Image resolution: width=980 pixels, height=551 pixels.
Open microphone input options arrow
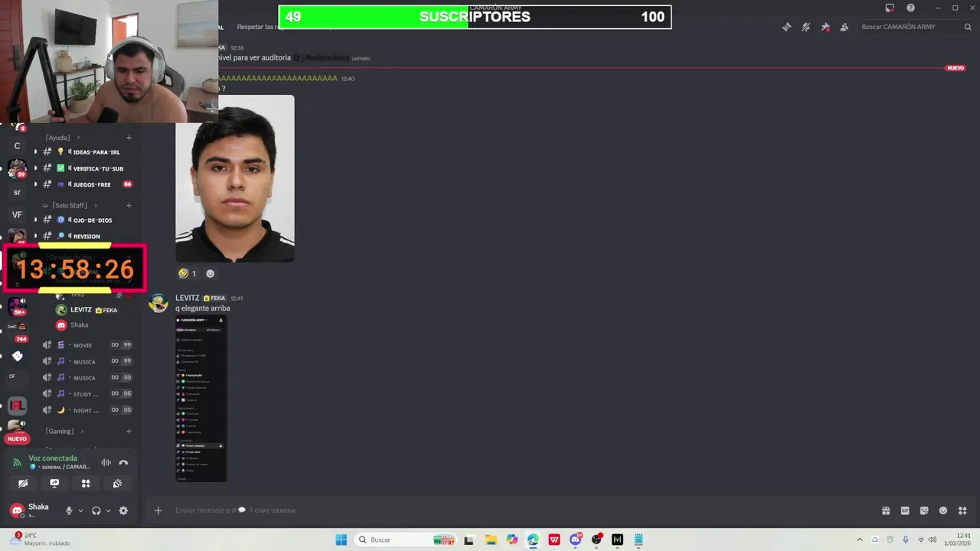coord(80,510)
